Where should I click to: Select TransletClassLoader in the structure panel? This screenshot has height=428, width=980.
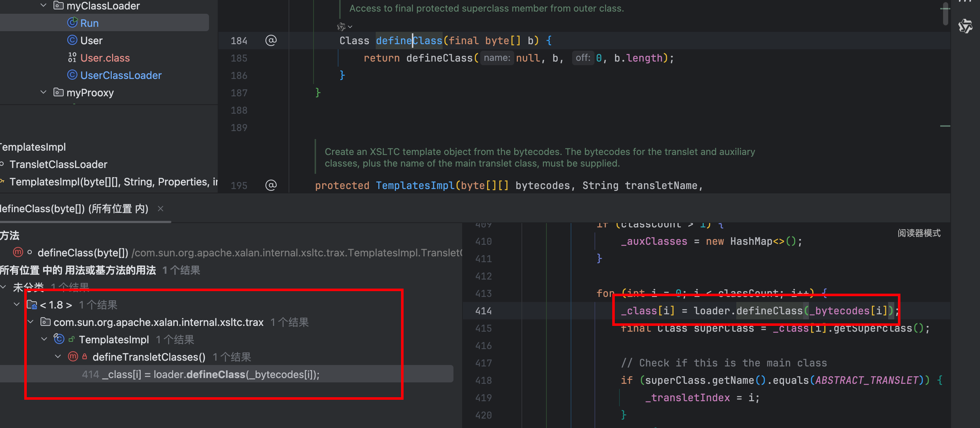click(58, 164)
